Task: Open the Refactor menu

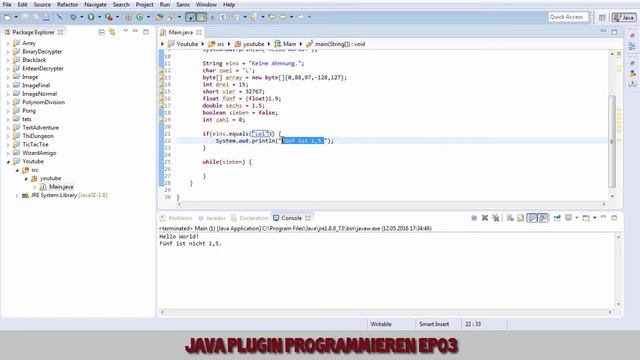Action: [67, 4]
